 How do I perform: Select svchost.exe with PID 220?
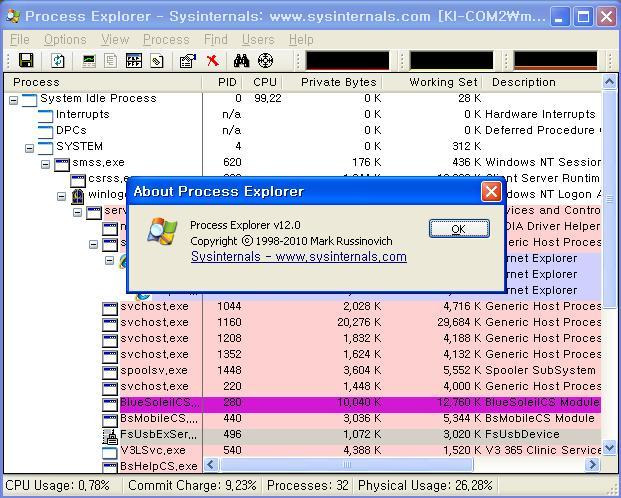[x=303, y=386]
